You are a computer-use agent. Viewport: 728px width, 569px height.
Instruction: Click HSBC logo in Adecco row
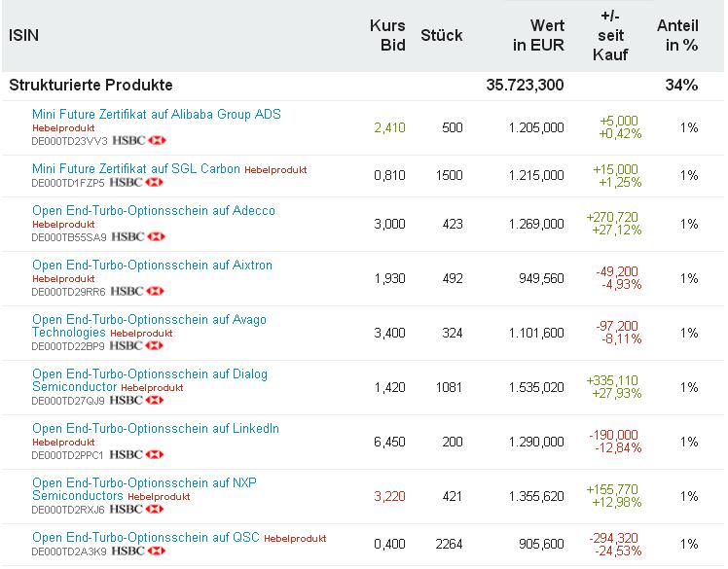pos(138,236)
